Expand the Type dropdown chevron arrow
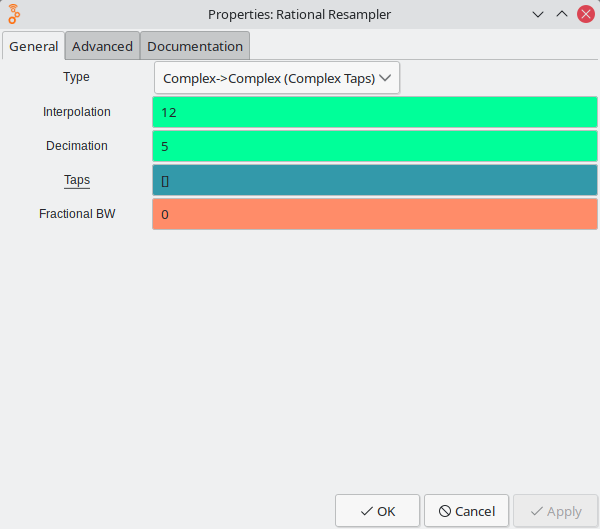600x529 pixels. (386, 78)
